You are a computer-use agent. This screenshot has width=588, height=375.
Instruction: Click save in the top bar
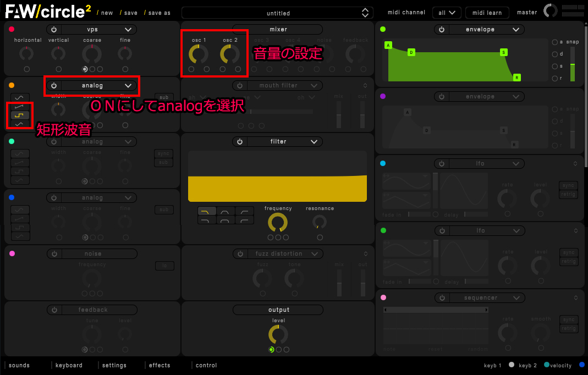point(131,13)
